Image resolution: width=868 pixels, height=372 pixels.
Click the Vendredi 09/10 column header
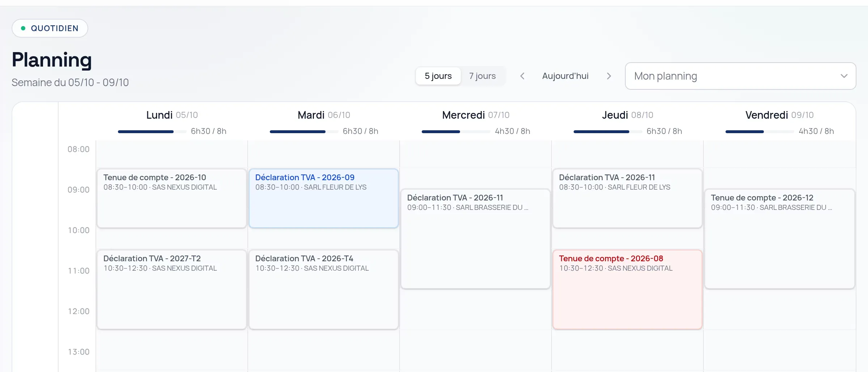click(779, 115)
